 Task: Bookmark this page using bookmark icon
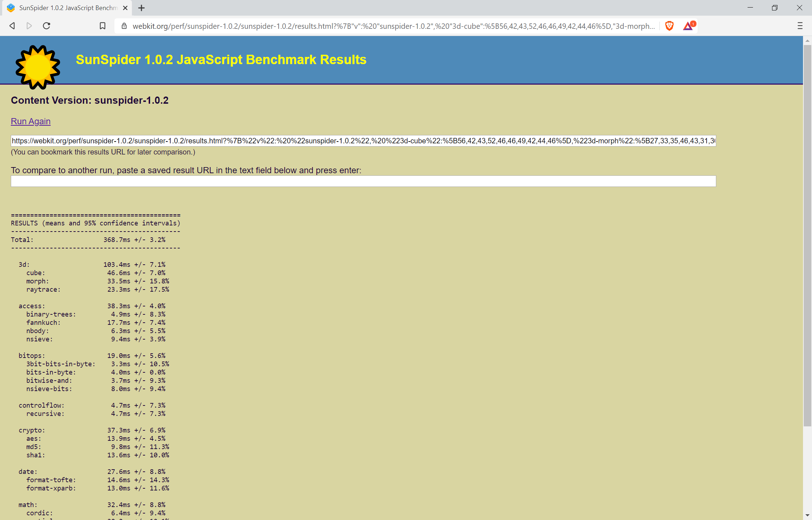(103, 26)
